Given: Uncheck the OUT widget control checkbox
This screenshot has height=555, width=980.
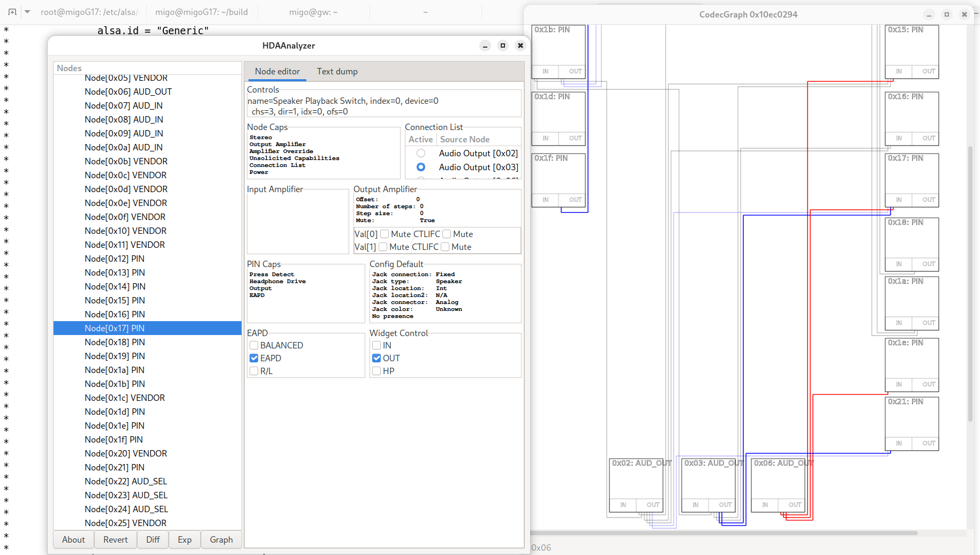Looking at the screenshot, I should pyautogui.click(x=377, y=359).
